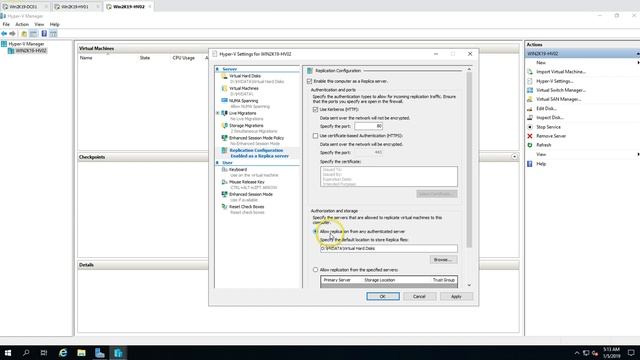Screen dimensions: 640x360
Task: Open the Help menu in menu bar
Action: [54, 24]
